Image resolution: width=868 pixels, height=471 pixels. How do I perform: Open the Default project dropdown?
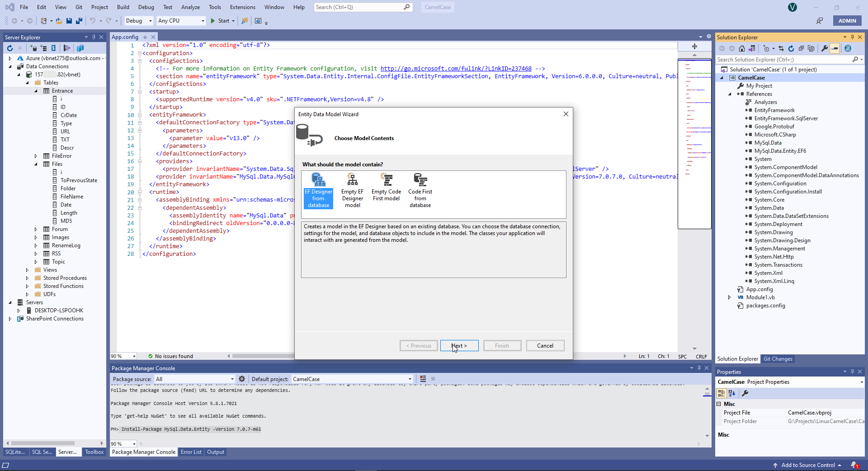pyautogui.click(x=352, y=379)
